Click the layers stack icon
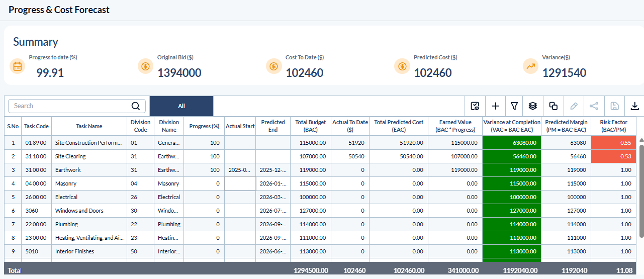The image size is (644, 279). (x=533, y=106)
